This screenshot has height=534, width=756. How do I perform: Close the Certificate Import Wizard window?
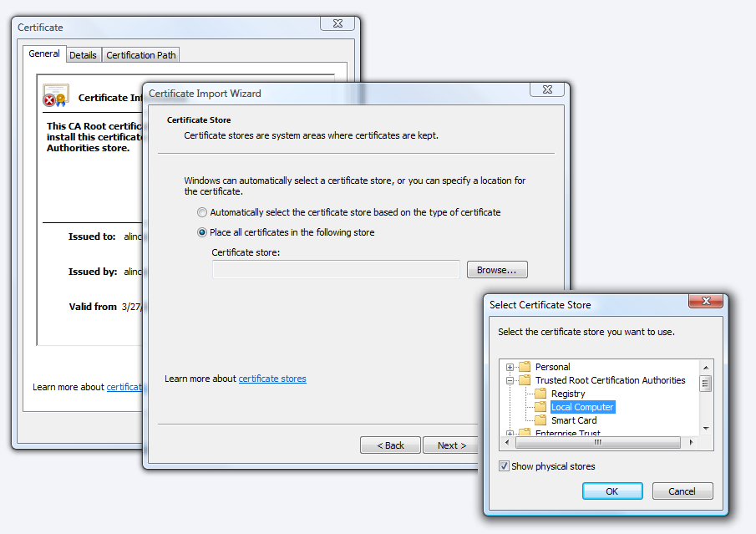[547, 89]
